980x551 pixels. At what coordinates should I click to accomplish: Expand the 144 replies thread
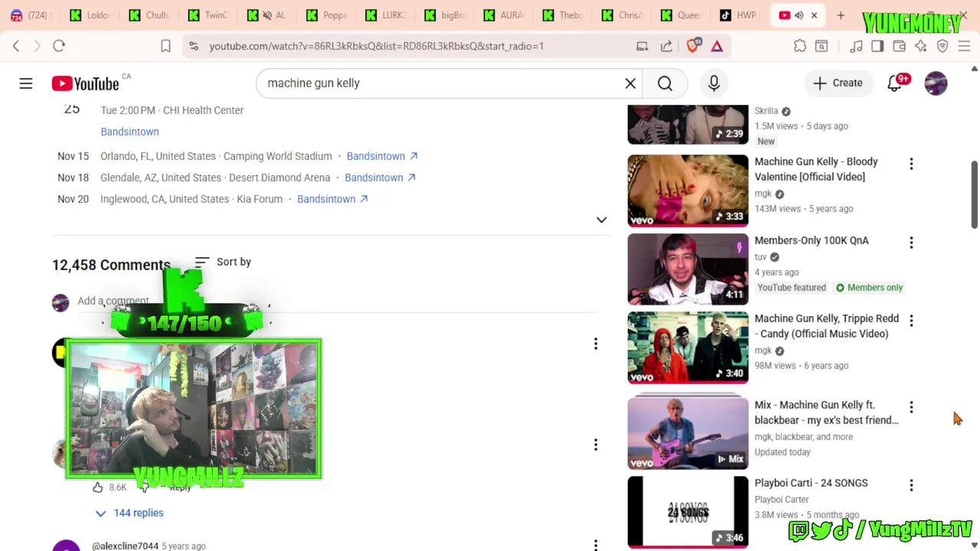point(129,513)
